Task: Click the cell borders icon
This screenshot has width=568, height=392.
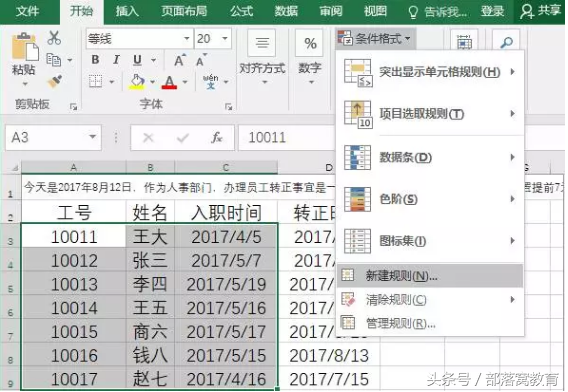Action: 96,81
